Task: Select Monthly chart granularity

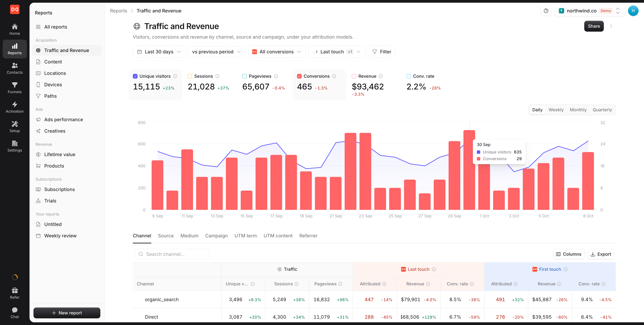Action: click(578, 110)
